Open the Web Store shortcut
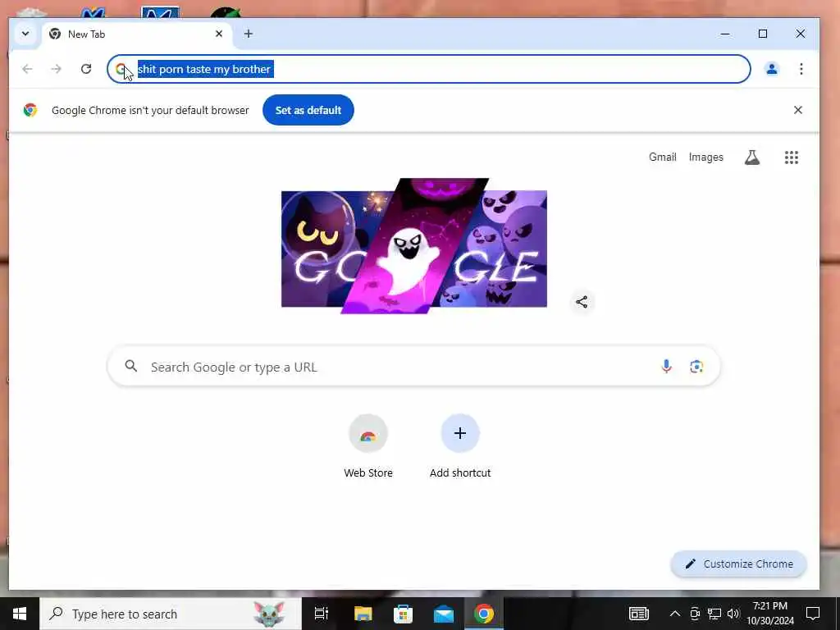 [368, 445]
